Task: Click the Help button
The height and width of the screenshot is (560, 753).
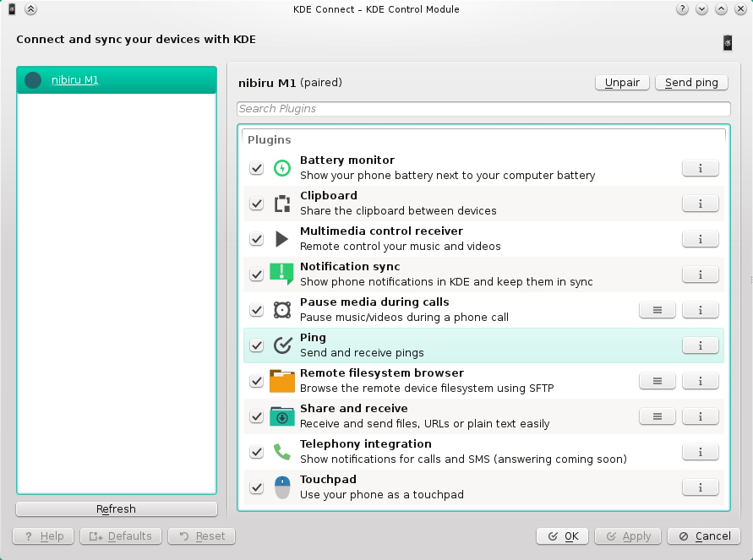Action: pos(43,536)
